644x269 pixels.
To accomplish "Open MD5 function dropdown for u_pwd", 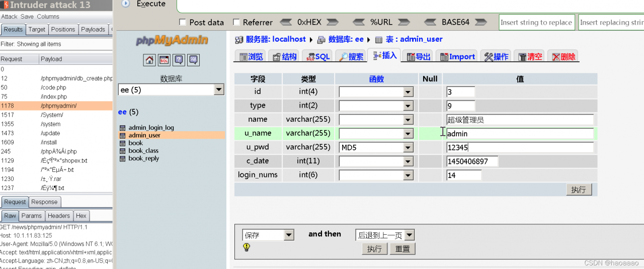I will pyautogui.click(x=376, y=147).
